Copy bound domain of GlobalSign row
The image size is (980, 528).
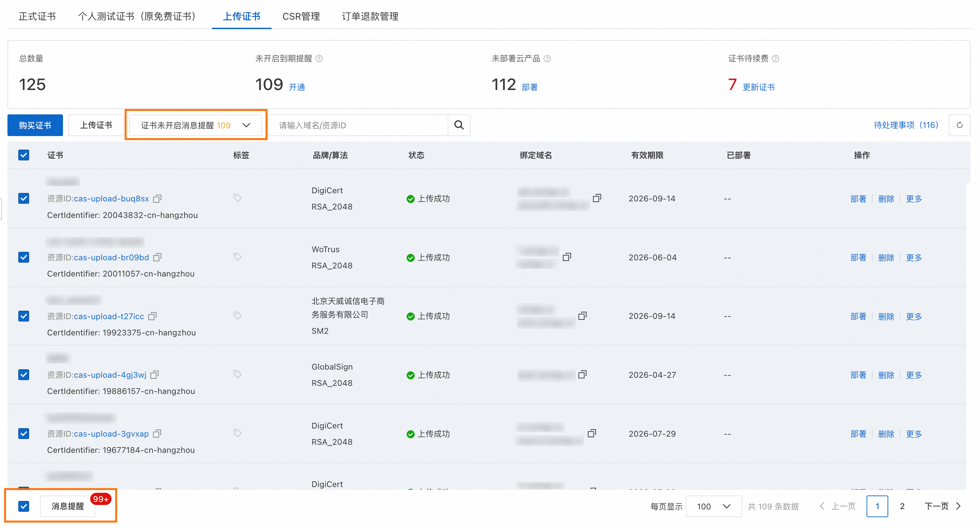[582, 374]
